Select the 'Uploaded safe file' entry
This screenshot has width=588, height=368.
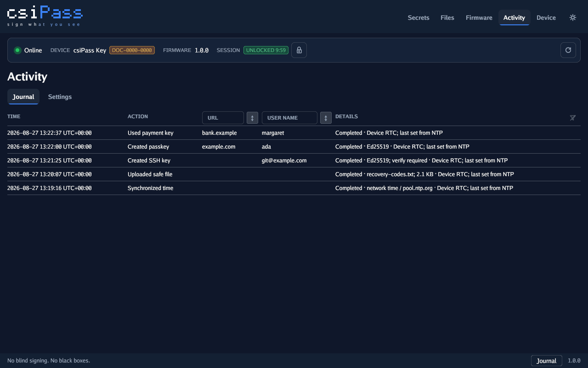[150, 174]
